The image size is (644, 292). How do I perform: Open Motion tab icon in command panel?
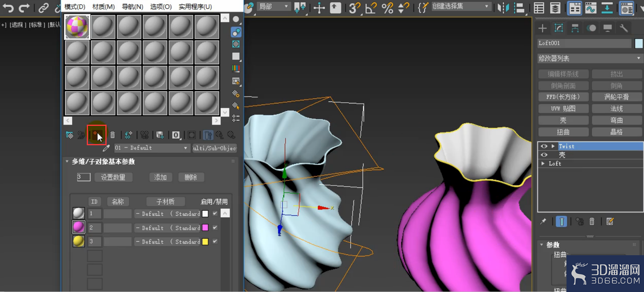(591, 28)
